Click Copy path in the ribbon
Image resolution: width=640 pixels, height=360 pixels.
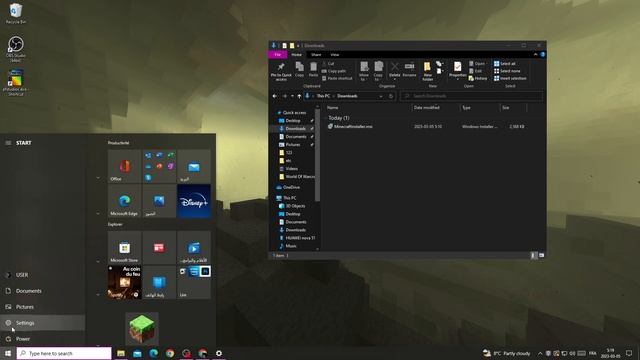coord(333,71)
